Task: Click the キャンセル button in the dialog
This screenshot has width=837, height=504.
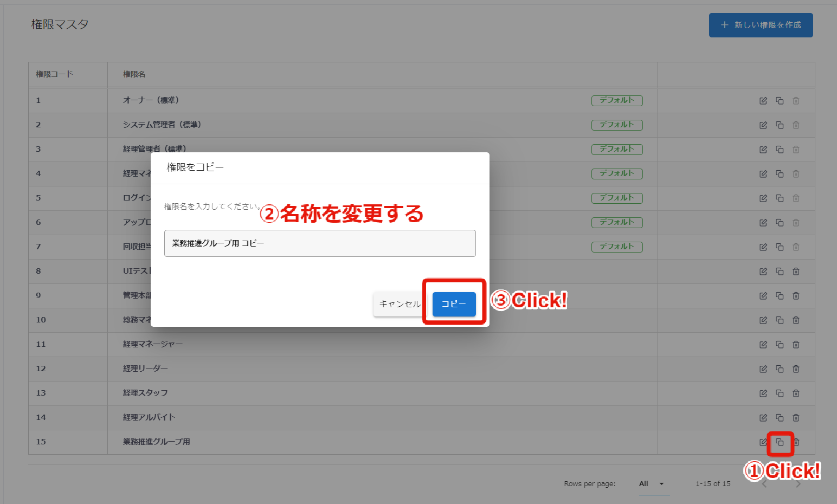Action: click(400, 304)
